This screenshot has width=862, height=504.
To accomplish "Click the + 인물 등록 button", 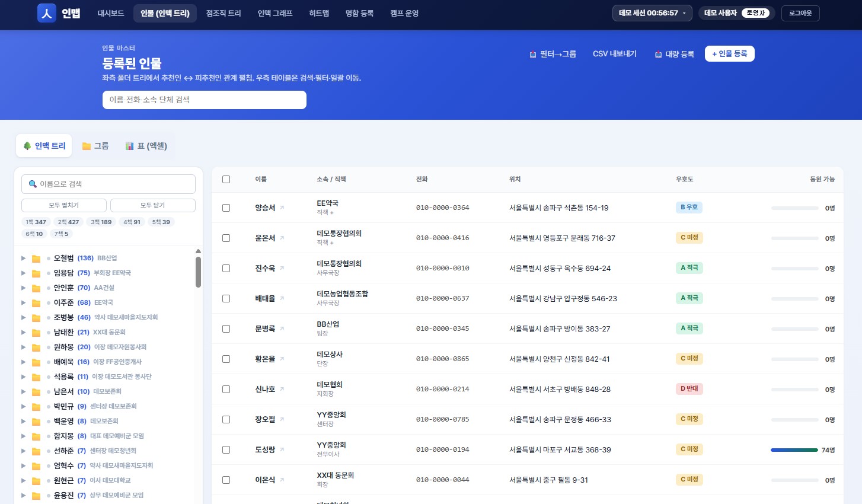I will pos(729,54).
